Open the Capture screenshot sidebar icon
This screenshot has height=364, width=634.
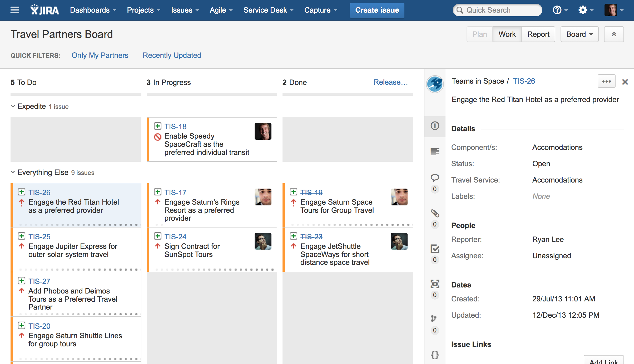tap(435, 284)
